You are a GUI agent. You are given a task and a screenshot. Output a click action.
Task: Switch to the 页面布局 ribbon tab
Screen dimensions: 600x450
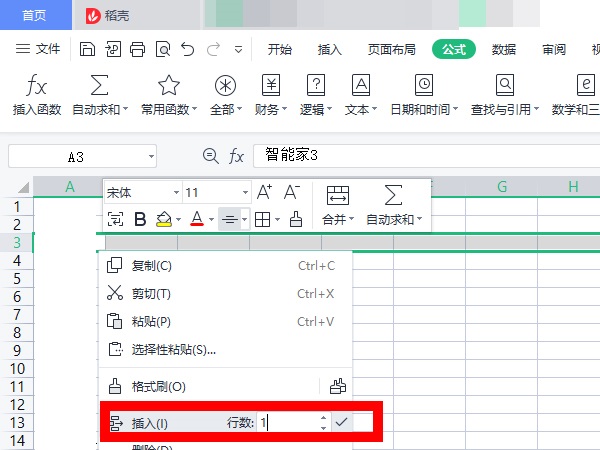[394, 49]
